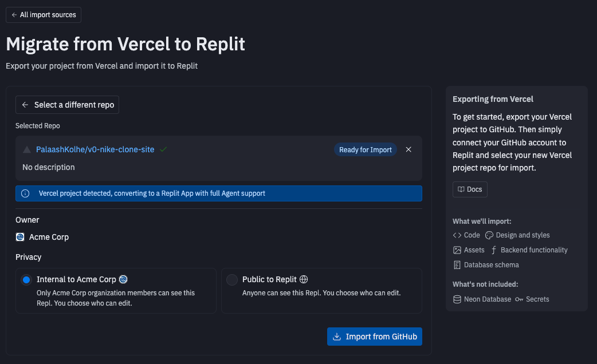Viewport: 597px width, 364px height.
Task: Click the Ready for Import badge
Action: point(366,150)
